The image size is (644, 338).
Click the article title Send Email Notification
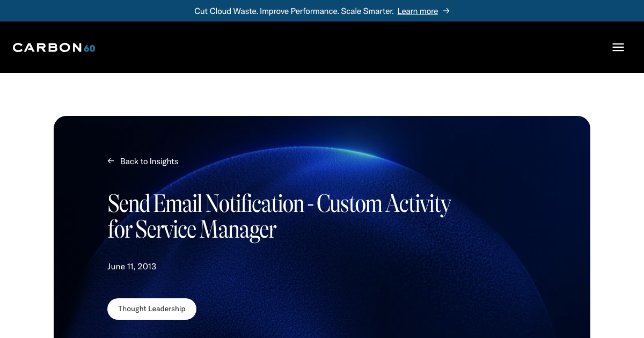pos(279,216)
